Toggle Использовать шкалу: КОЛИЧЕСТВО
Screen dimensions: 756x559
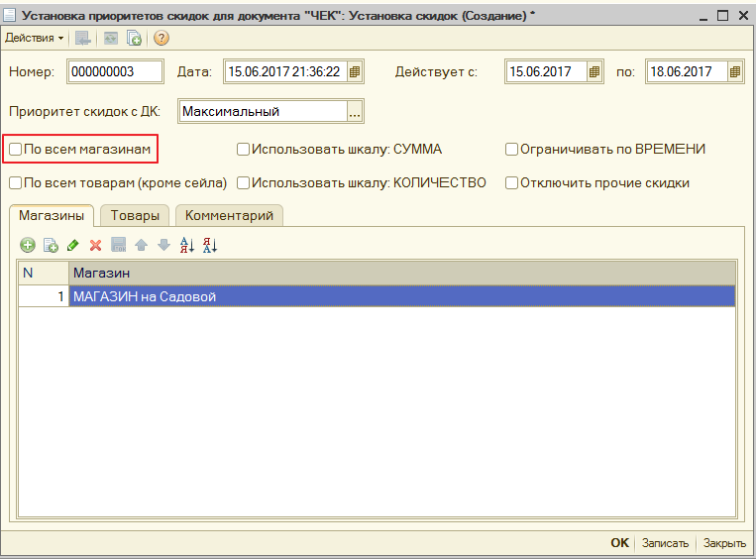pyautogui.click(x=243, y=182)
